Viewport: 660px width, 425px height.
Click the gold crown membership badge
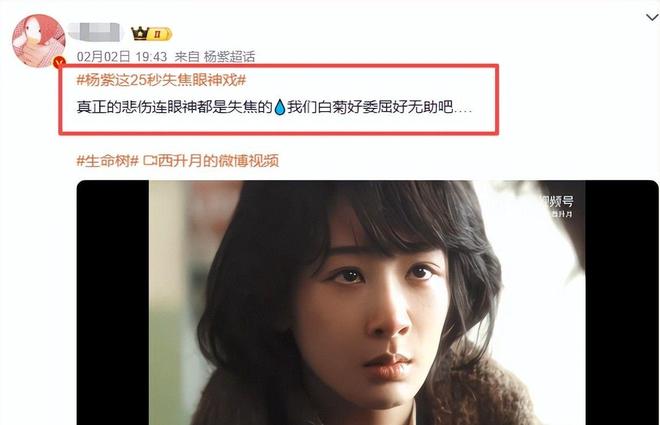click(152, 33)
